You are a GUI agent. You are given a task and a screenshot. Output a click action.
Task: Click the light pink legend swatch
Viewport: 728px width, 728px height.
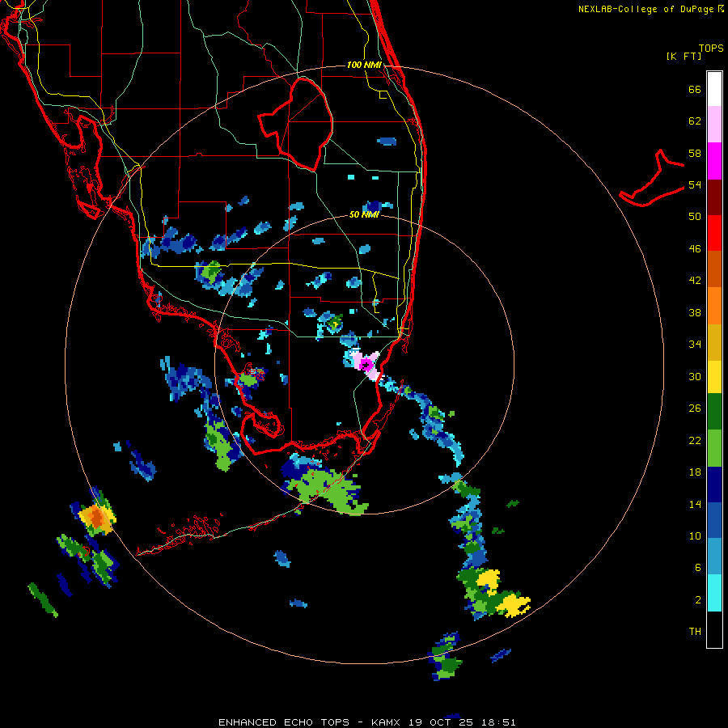[x=714, y=125]
